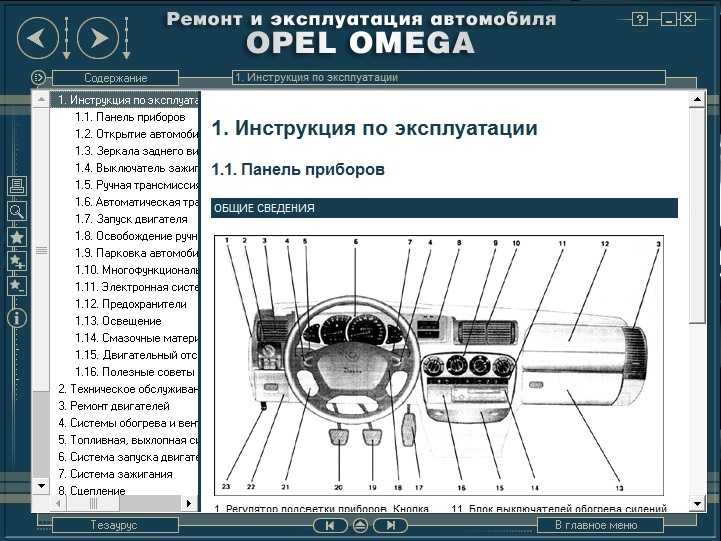Open info with the round i icon

(x=17, y=318)
